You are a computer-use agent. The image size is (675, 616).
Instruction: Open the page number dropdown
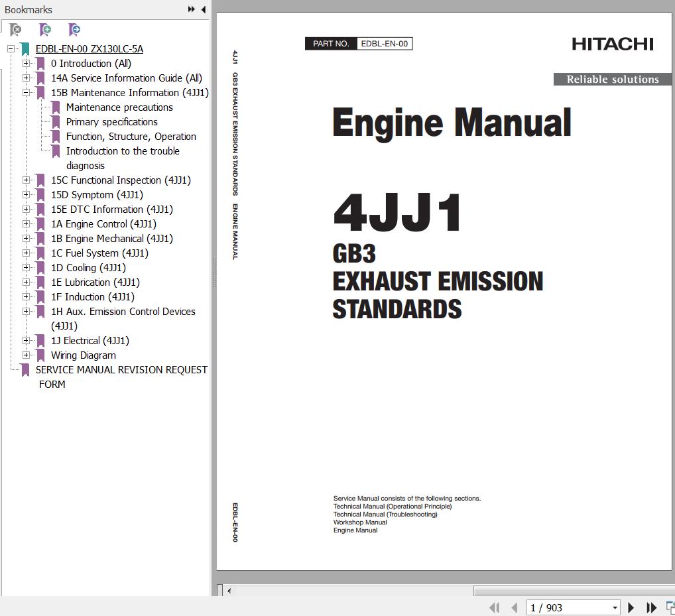(x=615, y=608)
